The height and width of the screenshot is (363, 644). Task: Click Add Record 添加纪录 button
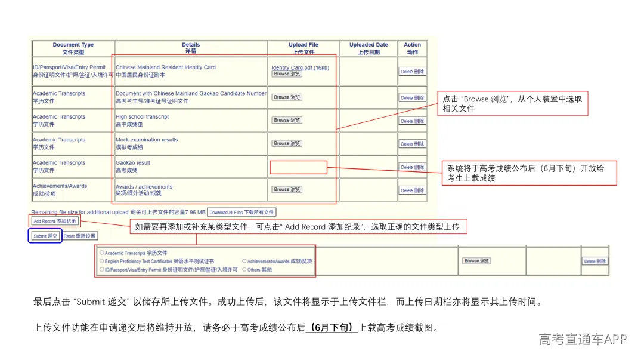click(55, 221)
